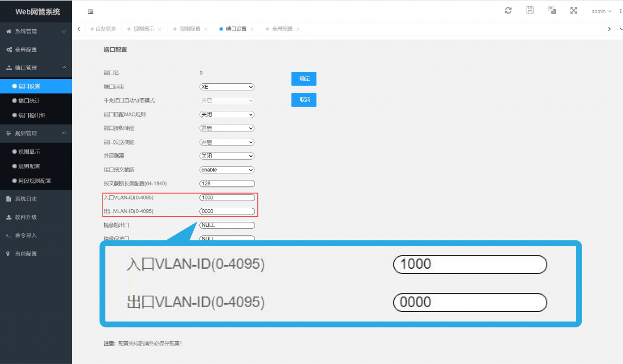The image size is (623, 364).
Task: Click the refresh icon in top bar
Action: [x=508, y=10]
